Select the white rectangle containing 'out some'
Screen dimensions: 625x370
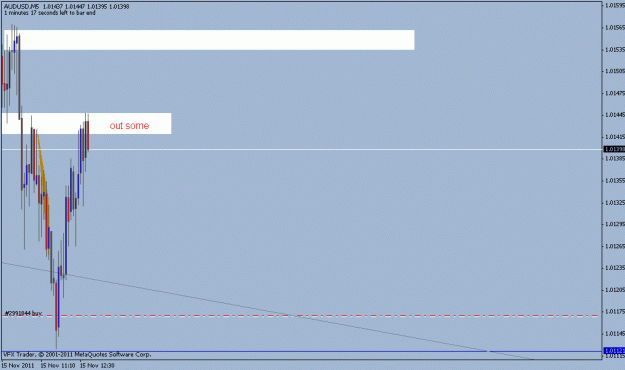86,124
